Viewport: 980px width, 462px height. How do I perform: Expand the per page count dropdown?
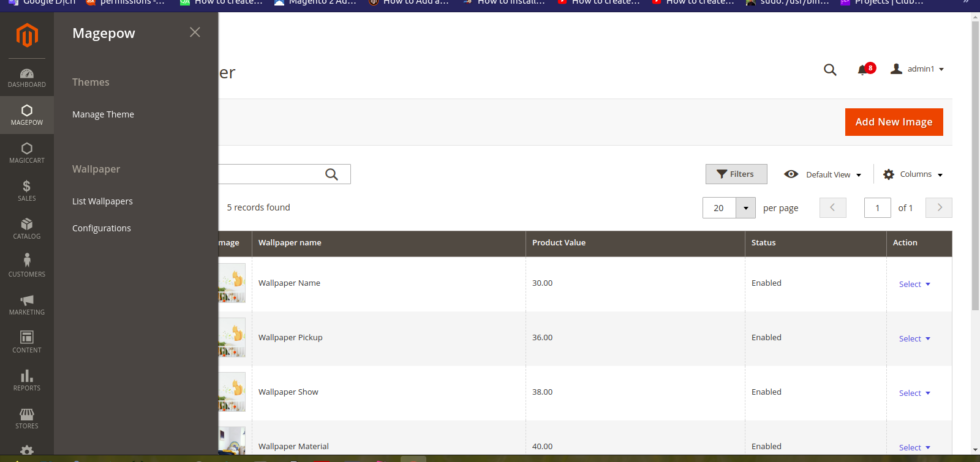click(x=745, y=208)
